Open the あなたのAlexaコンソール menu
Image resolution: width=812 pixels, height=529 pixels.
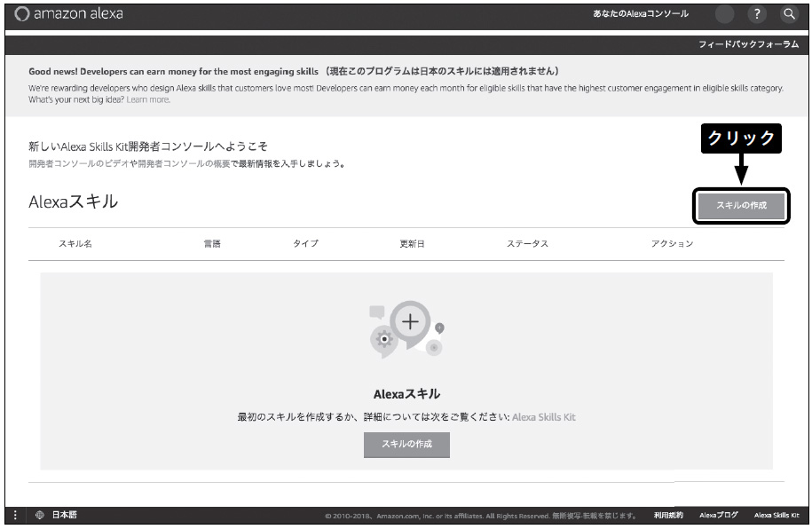tap(641, 14)
